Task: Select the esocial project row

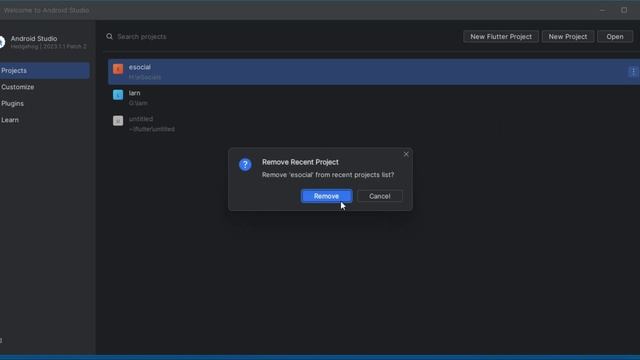Action: point(374,72)
